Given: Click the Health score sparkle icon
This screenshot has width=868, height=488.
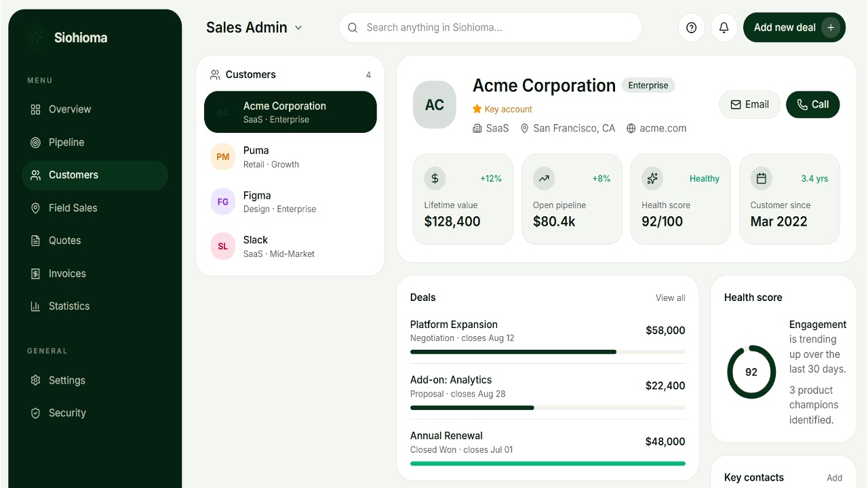Looking at the screenshot, I should coord(652,178).
